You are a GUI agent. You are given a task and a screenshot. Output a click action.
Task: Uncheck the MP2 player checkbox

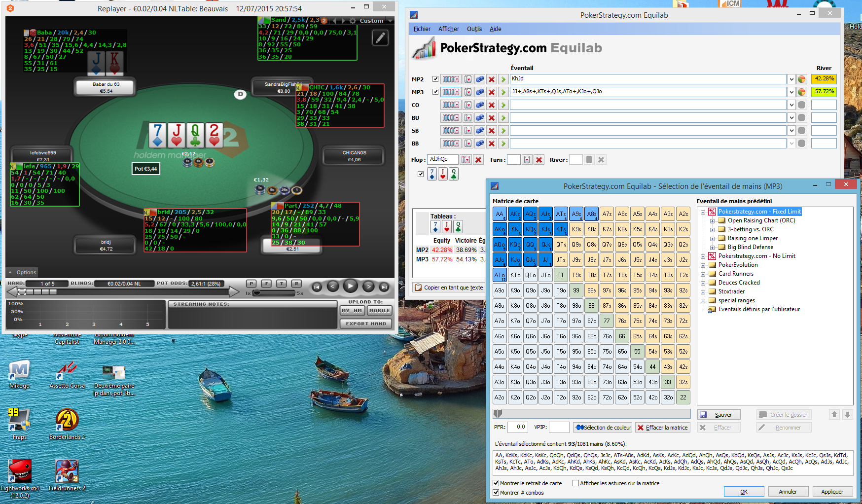(x=435, y=79)
